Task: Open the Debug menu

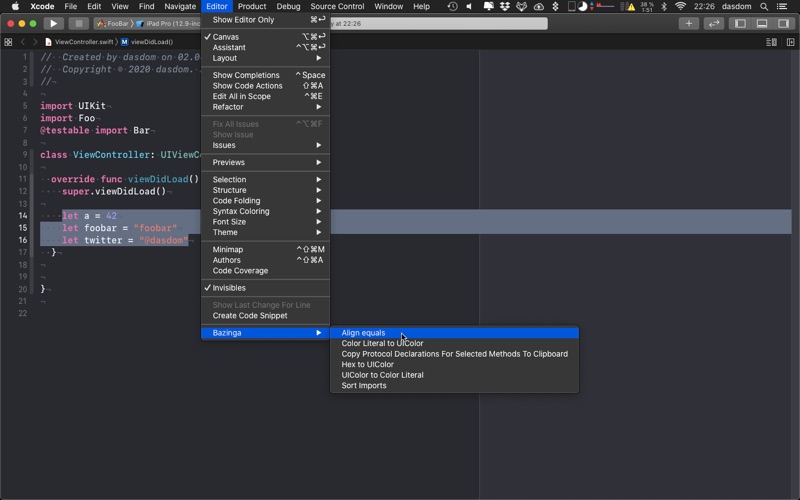Action: [x=288, y=6]
